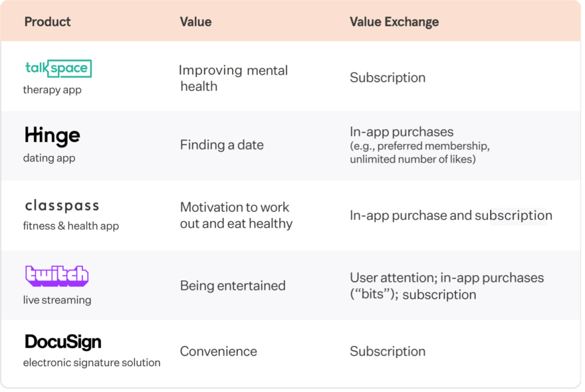This screenshot has height=392, width=585.
Task: Click Twitch's 'User attention' value exchange
Action: pos(394,278)
